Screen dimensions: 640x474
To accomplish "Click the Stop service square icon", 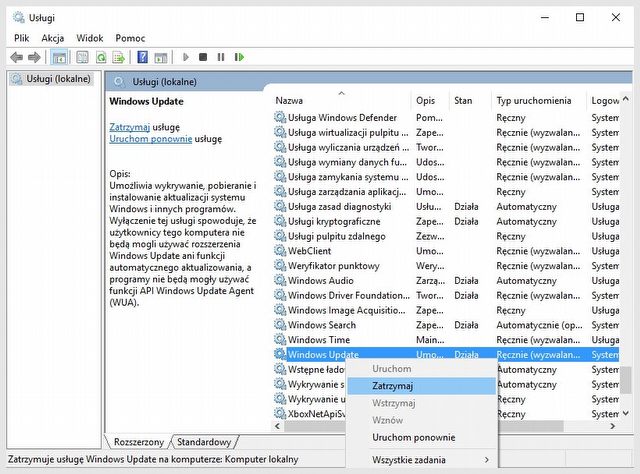I will [x=203, y=57].
